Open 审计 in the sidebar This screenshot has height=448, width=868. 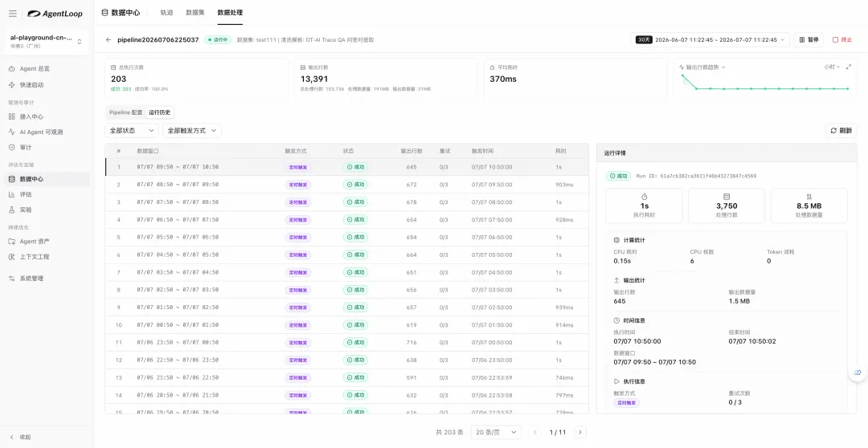pos(47,148)
